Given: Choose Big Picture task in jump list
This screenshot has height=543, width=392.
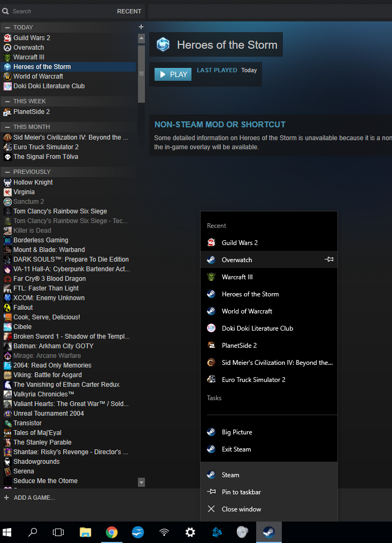Looking at the screenshot, I should click(268, 432).
